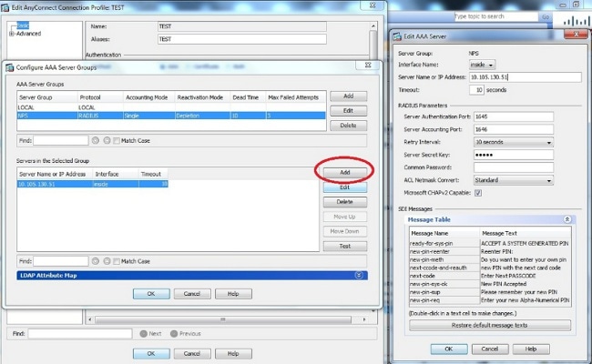Uncheck Microsoft CHAPv2 Capable checkbox
The width and height of the screenshot is (592, 364).
(478, 193)
